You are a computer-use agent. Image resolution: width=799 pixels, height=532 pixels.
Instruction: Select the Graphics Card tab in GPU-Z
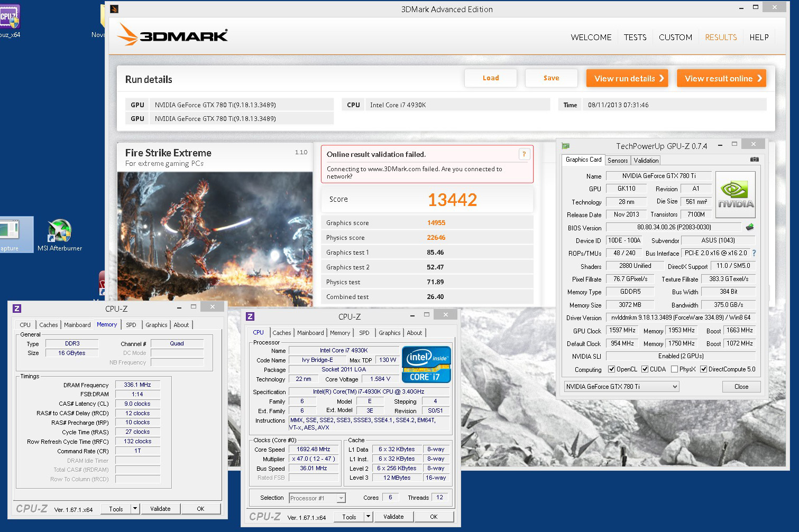583,160
